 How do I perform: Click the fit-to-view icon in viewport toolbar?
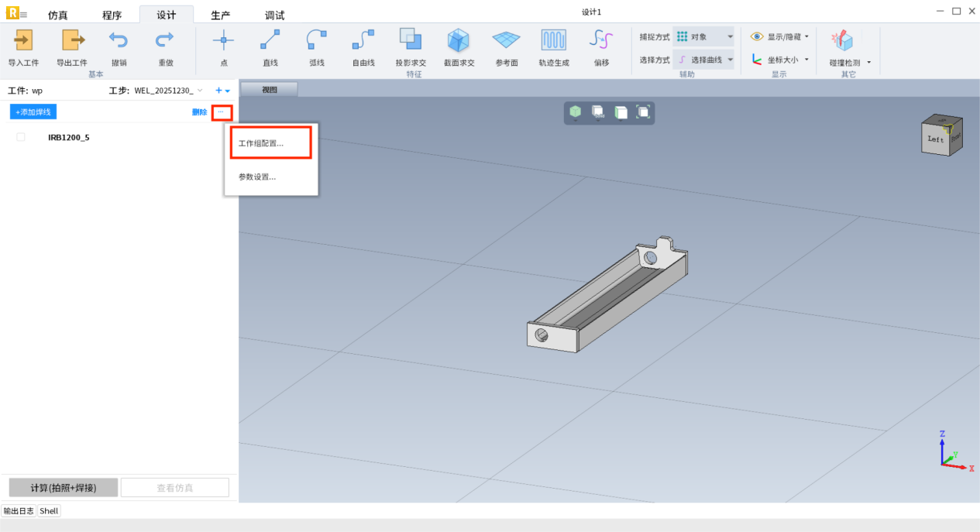click(x=643, y=112)
